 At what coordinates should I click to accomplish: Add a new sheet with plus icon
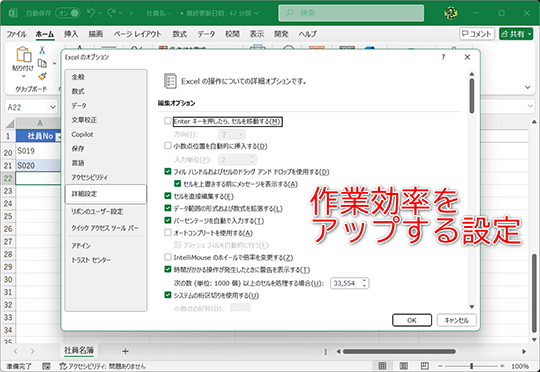coord(125,351)
